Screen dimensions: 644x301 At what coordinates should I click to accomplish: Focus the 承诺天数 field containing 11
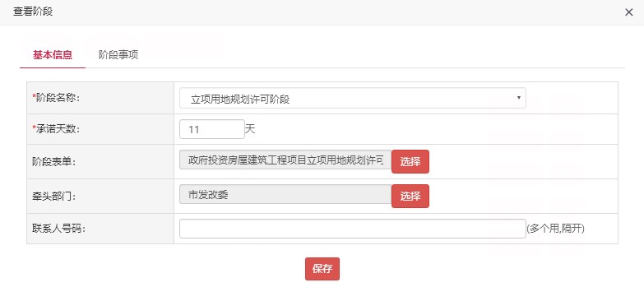(212, 129)
